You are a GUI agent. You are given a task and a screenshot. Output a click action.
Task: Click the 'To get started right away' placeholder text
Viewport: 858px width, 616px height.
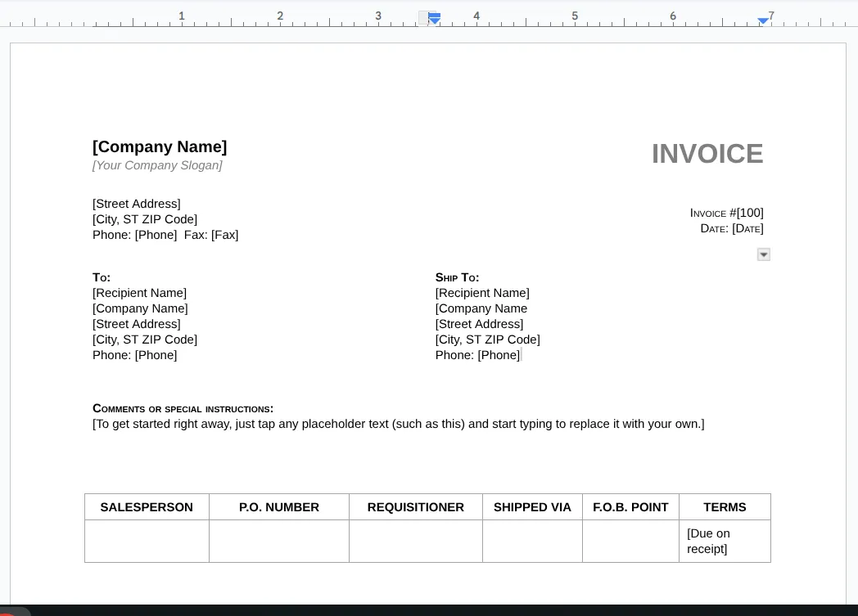click(398, 424)
